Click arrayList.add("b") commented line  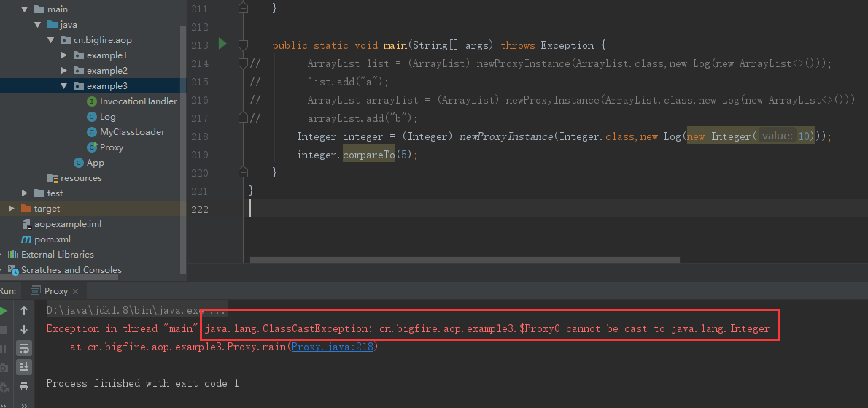point(363,118)
